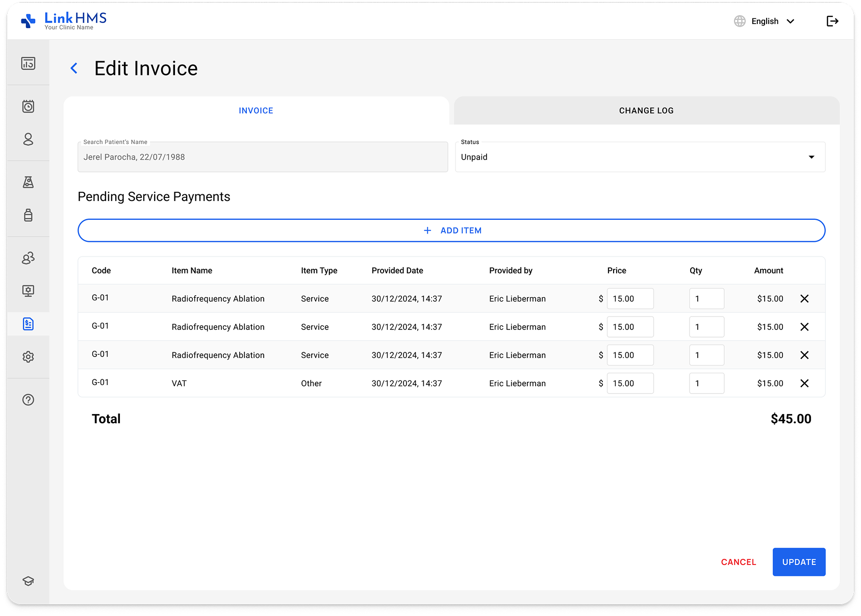The width and height of the screenshot is (861, 616).
Task: Click the VAT item name
Action: [x=179, y=383]
